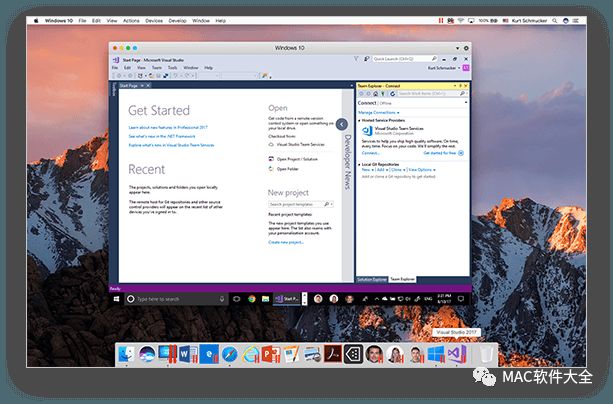Open PowerPoint in the Dock
This screenshot has width=613, height=404.
click(x=271, y=354)
